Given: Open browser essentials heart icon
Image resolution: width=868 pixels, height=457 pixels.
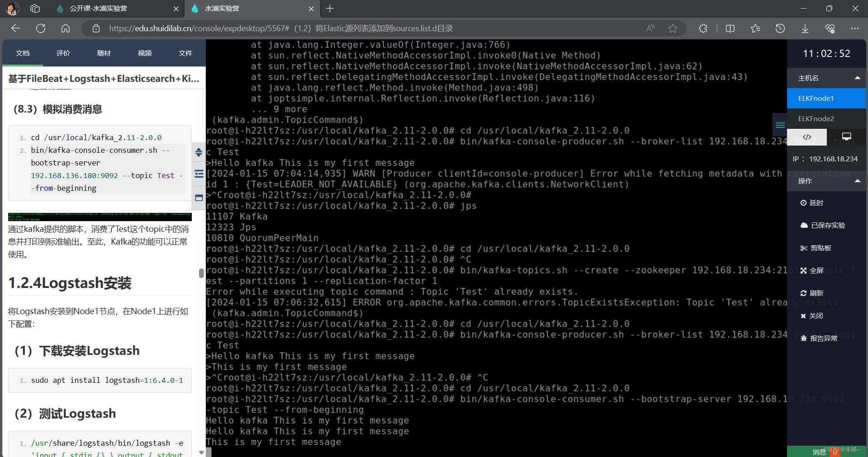Looking at the screenshot, I should pyautogui.click(x=830, y=28).
